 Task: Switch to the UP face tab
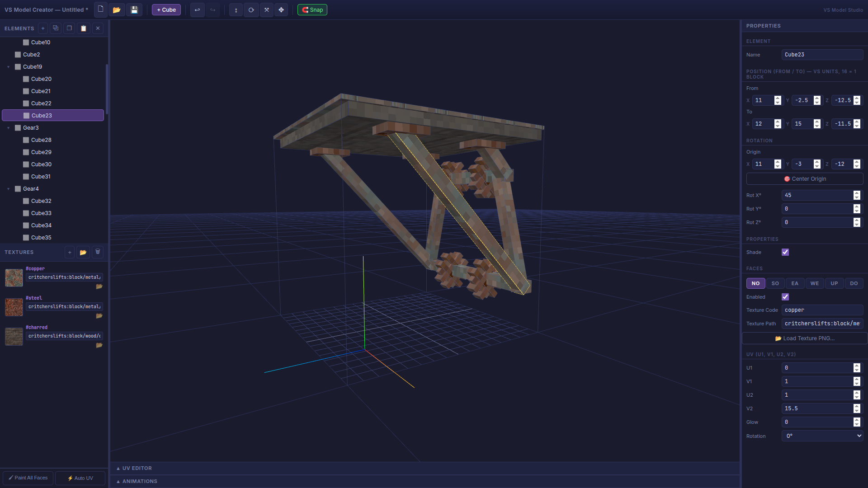pyautogui.click(x=834, y=283)
